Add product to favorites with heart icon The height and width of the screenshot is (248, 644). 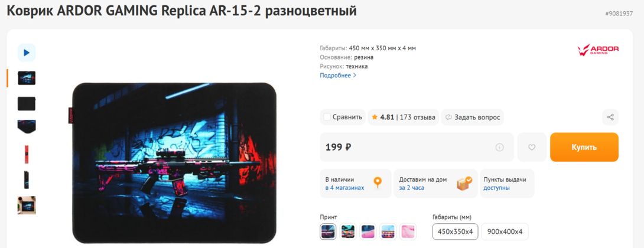532,147
